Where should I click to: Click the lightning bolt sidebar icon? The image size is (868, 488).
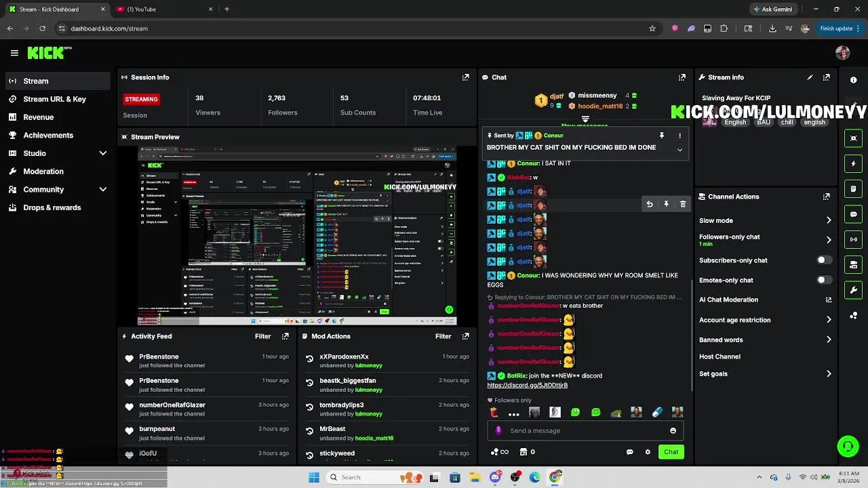click(853, 164)
